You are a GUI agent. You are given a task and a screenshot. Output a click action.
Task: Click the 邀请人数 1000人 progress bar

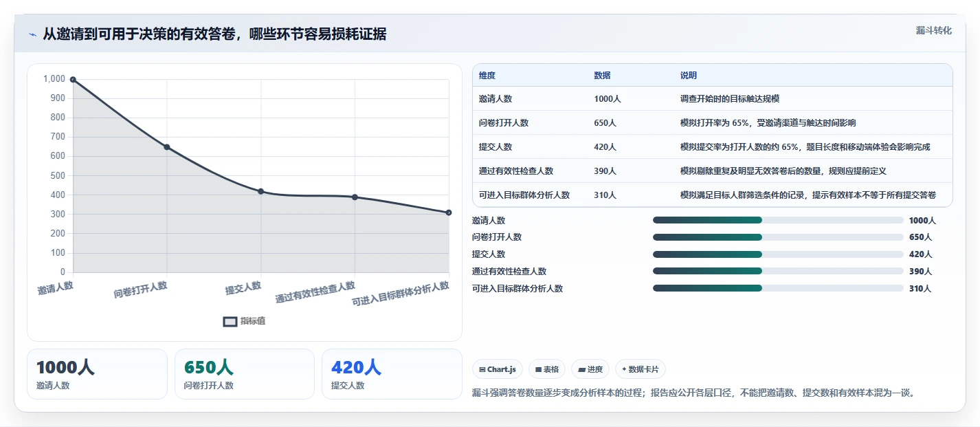[778, 220]
